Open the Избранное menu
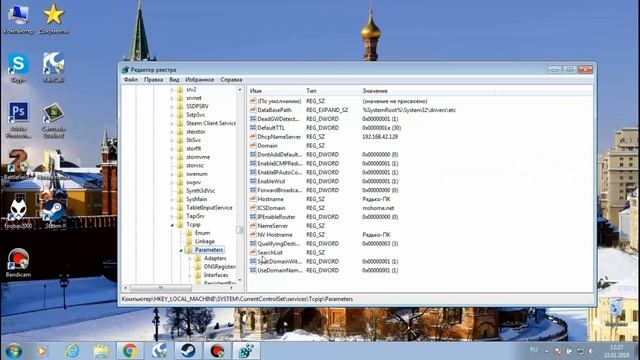The width and height of the screenshot is (640, 360). [x=200, y=80]
